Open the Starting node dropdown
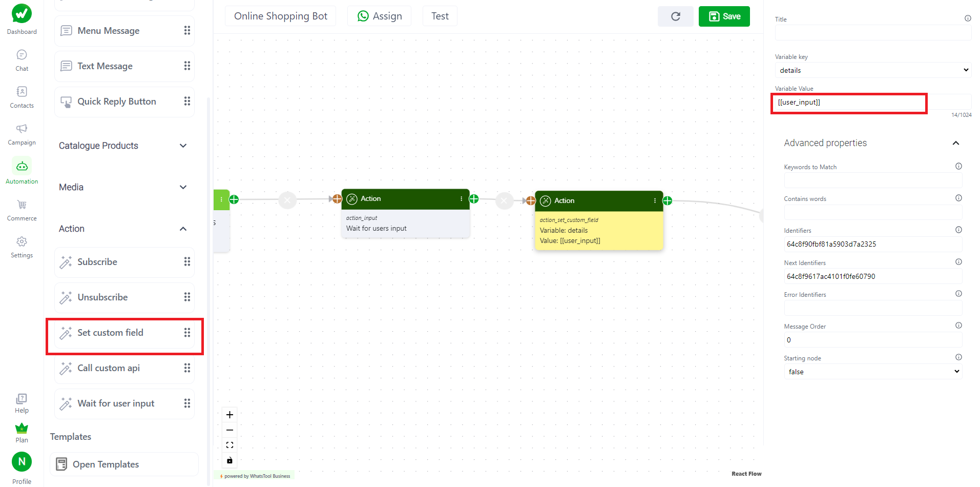 (873, 372)
